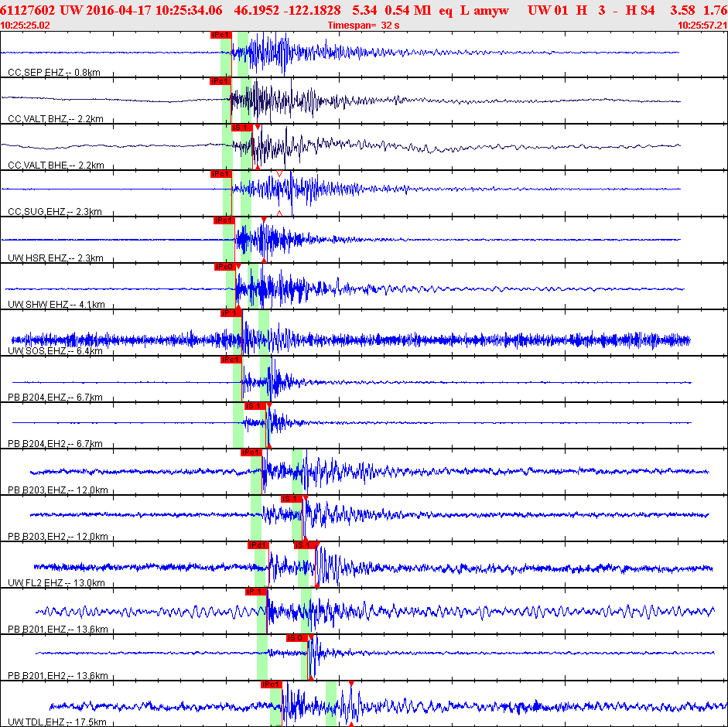
Task: Click the start time 10:25:25.02 label
Action: [x=26, y=25]
